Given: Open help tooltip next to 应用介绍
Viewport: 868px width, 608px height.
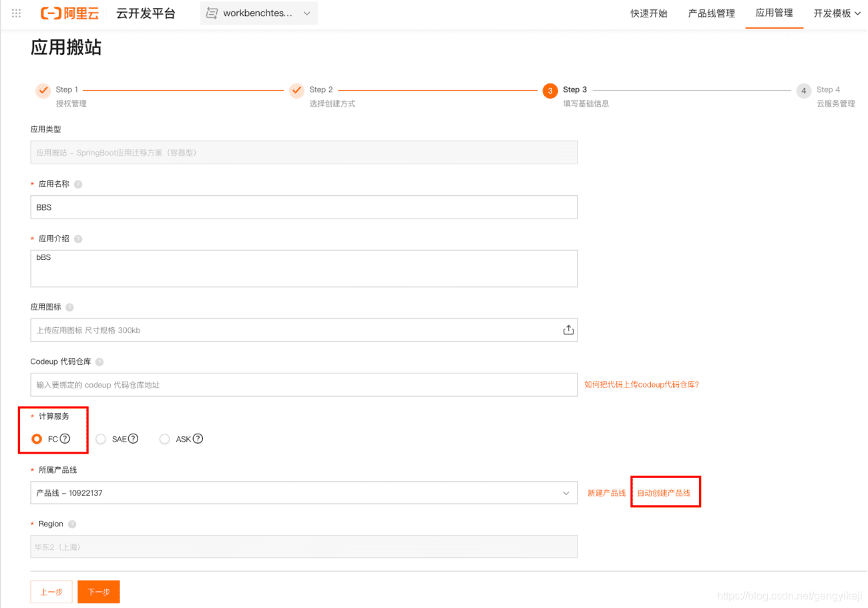Looking at the screenshot, I should pos(78,239).
